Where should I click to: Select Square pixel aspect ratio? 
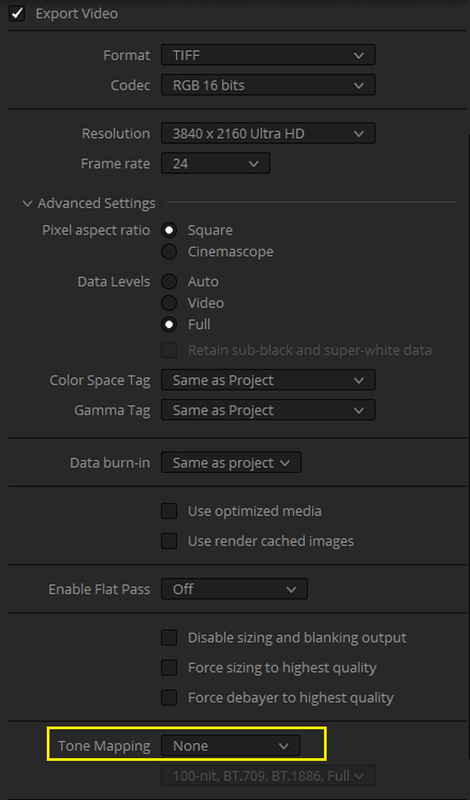169,230
